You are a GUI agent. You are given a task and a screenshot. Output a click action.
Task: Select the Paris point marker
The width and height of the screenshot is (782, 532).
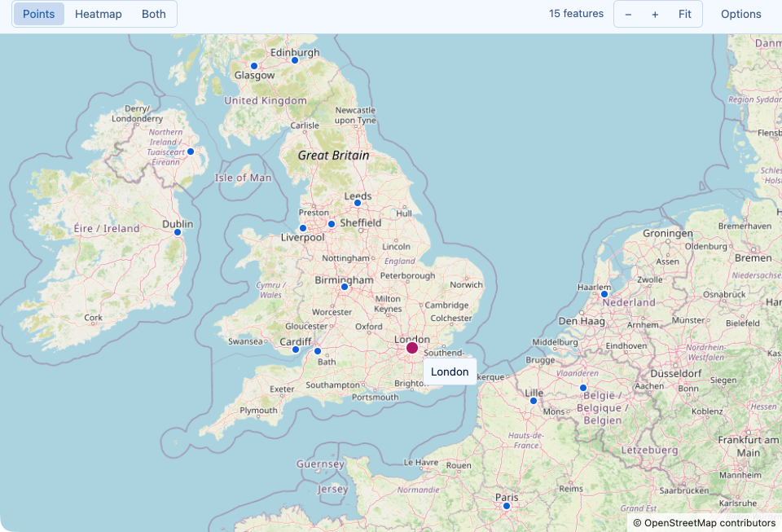tap(507, 506)
